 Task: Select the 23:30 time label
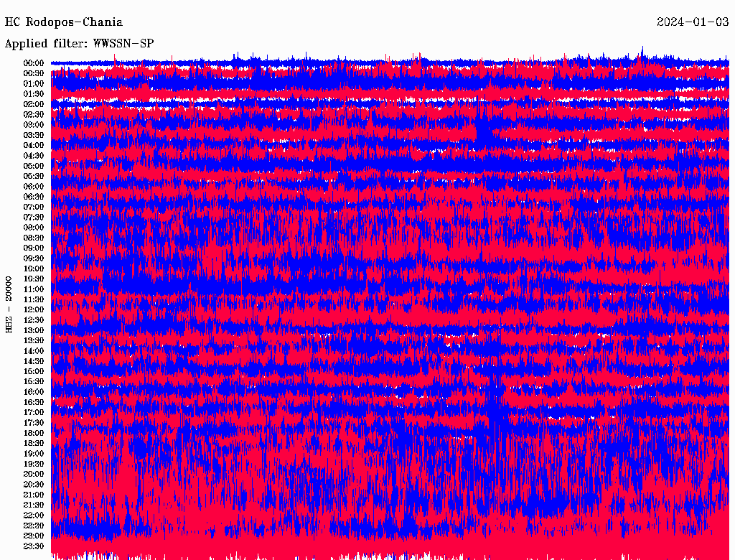[34, 546]
